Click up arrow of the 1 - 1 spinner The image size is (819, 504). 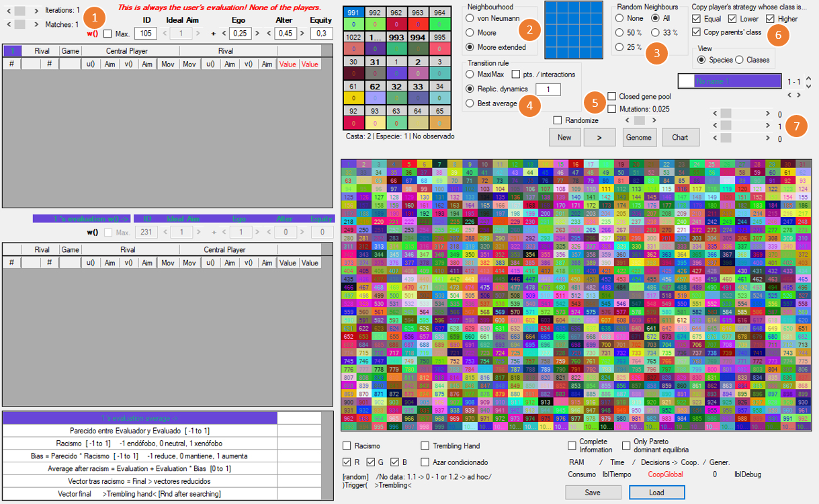coord(808,78)
